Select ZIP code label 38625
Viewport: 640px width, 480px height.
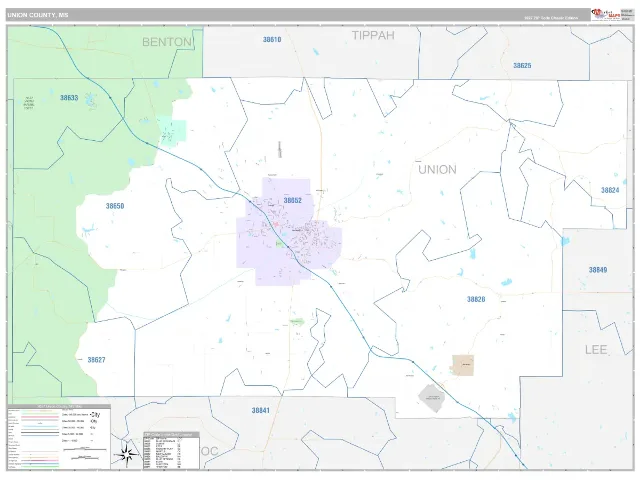(x=522, y=65)
